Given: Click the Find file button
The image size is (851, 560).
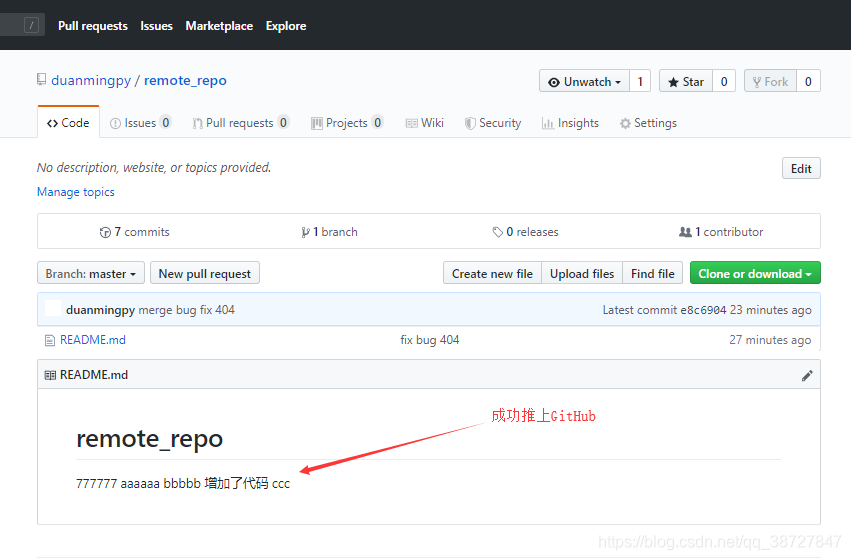Looking at the screenshot, I should coord(652,273).
